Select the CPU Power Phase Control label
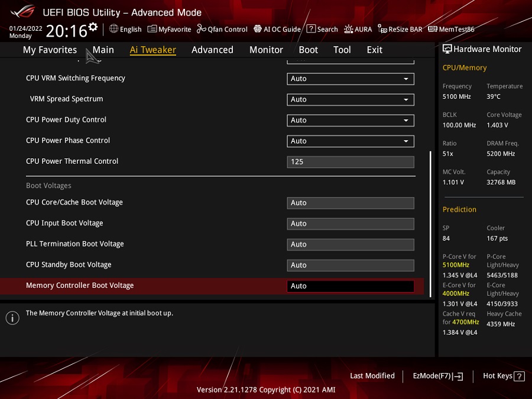 point(68,140)
